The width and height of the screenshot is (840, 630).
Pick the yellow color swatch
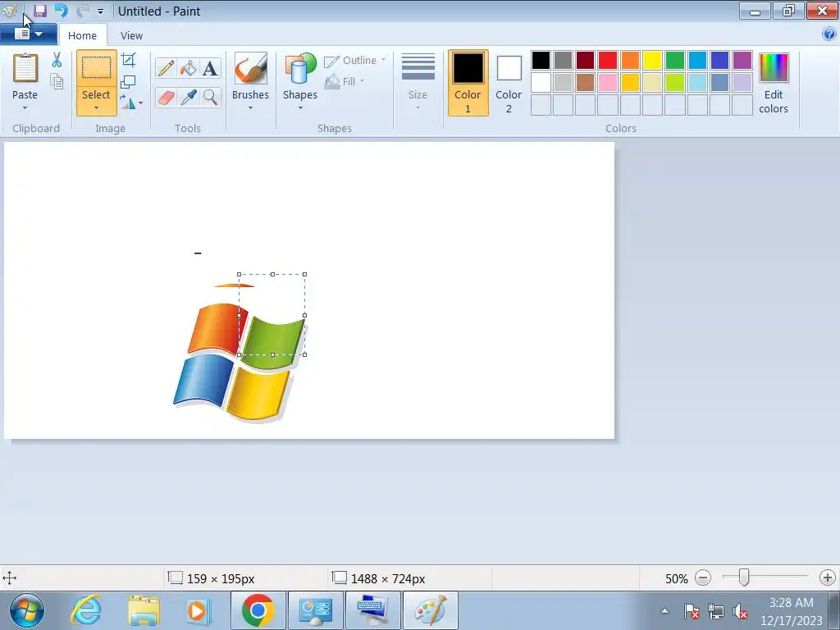click(x=652, y=60)
